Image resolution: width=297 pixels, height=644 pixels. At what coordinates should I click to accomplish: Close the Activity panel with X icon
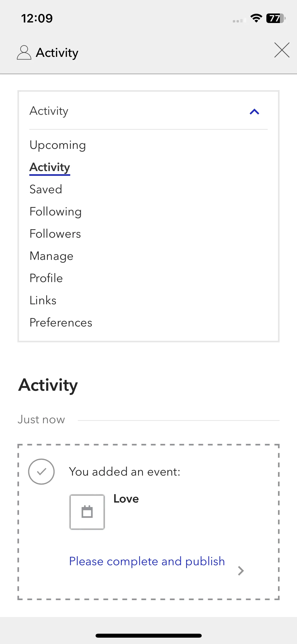[282, 50]
